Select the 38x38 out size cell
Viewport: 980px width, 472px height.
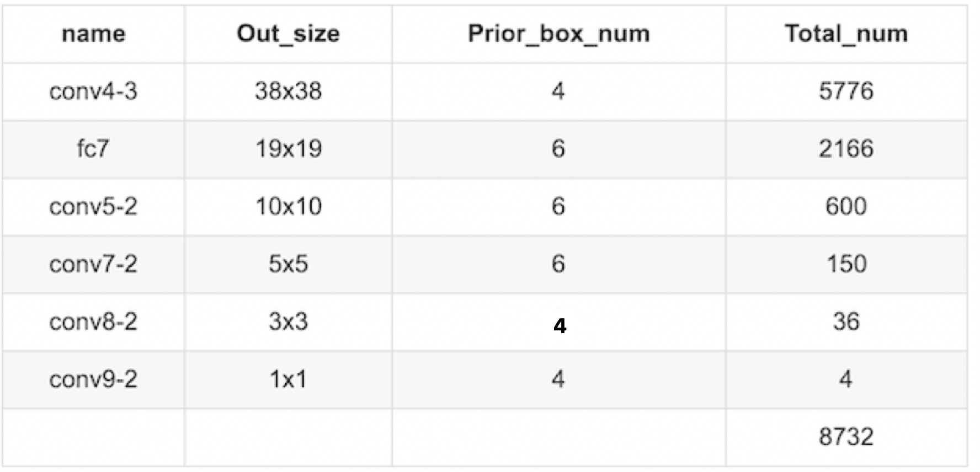point(288,92)
